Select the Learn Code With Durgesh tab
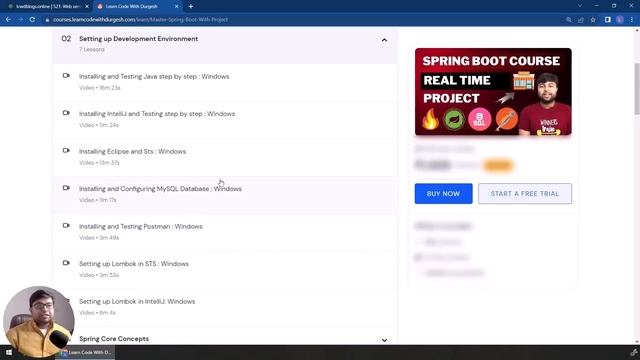 point(138,7)
